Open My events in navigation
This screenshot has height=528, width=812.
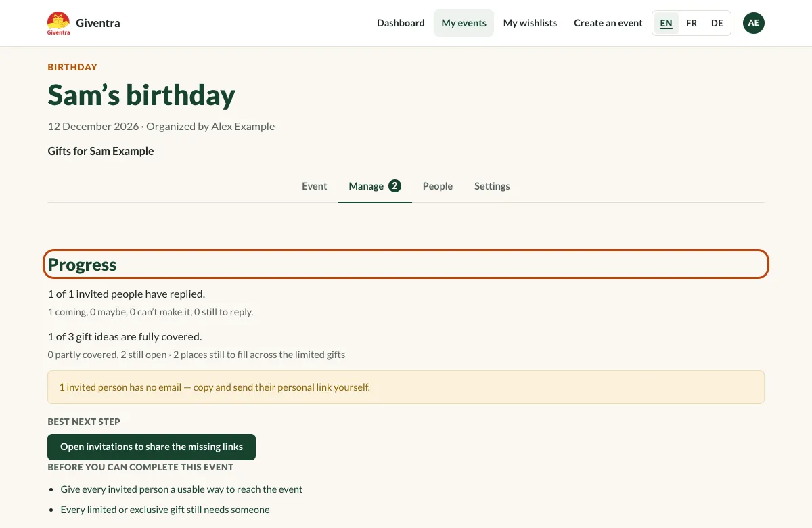[x=464, y=23]
